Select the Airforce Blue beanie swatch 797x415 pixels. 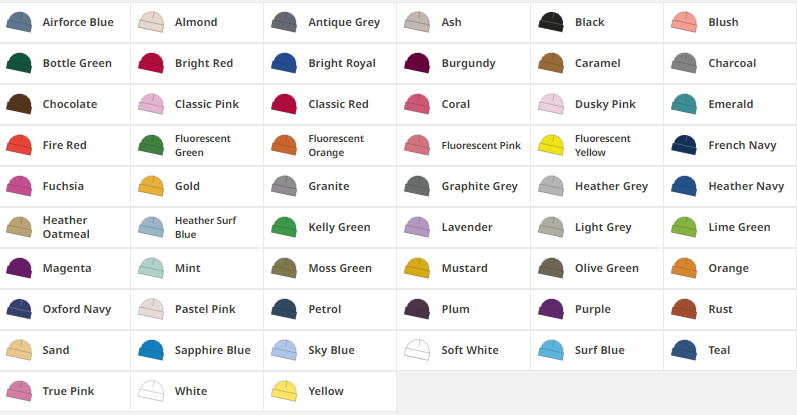(x=19, y=22)
